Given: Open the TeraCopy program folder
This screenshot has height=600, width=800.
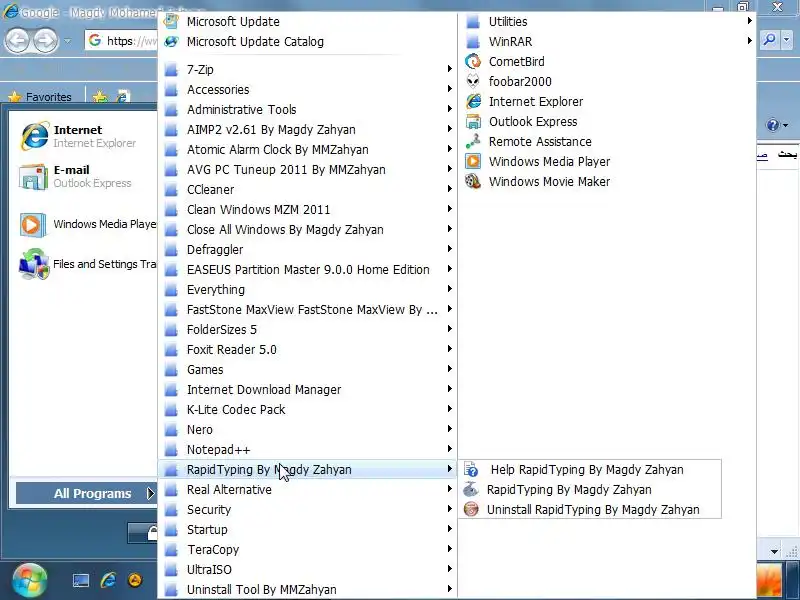Looking at the screenshot, I should click(308, 549).
